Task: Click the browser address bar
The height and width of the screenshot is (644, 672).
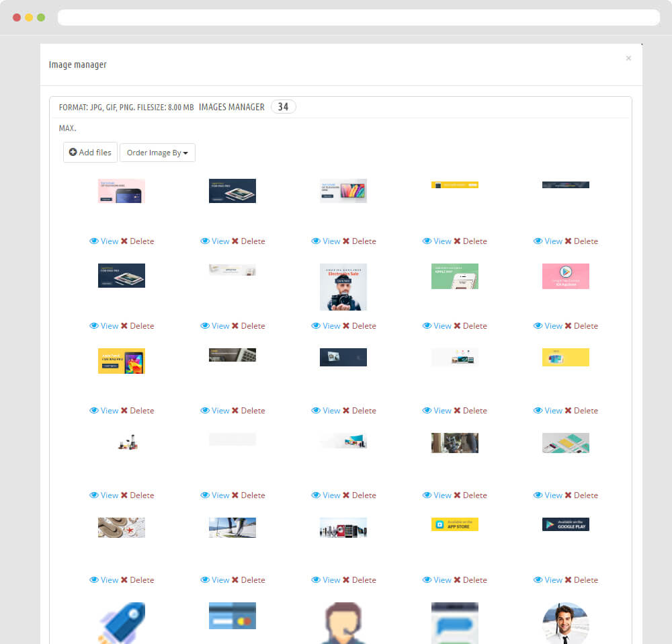Action: (358, 17)
